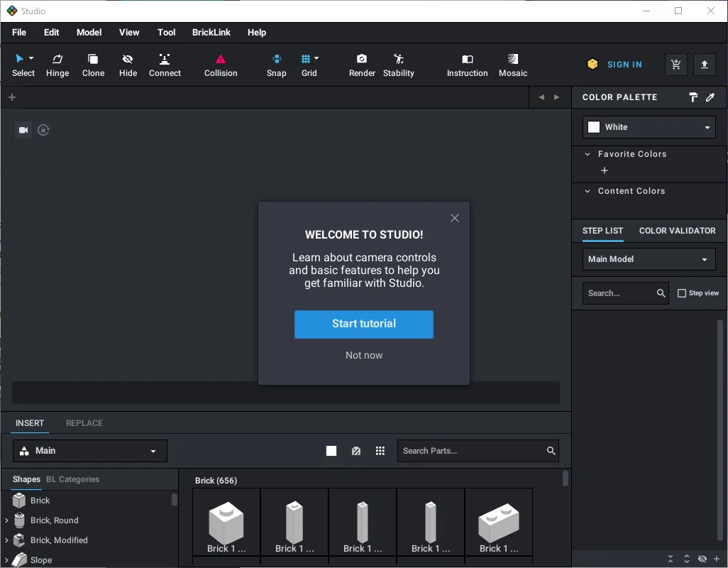This screenshot has height=568, width=728.
Task: Click the camera view icon in viewport
Action: click(x=23, y=130)
